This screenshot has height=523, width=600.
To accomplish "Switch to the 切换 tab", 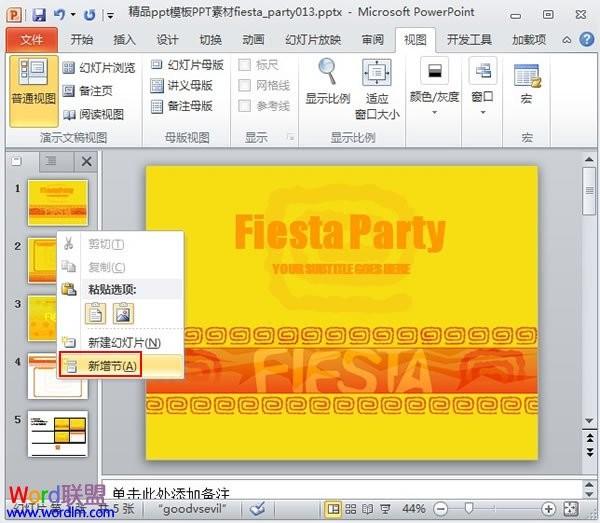I will pos(210,40).
